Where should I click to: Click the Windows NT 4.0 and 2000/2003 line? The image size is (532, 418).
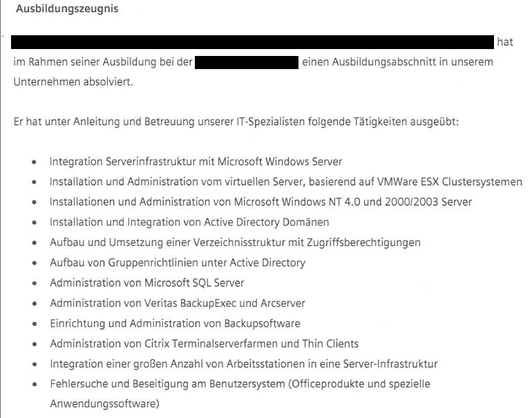(x=260, y=202)
